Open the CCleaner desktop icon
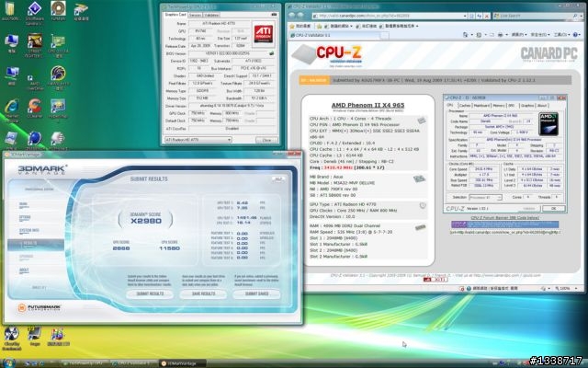Image resolution: width=588 pixels, height=368 pixels. [x=35, y=109]
